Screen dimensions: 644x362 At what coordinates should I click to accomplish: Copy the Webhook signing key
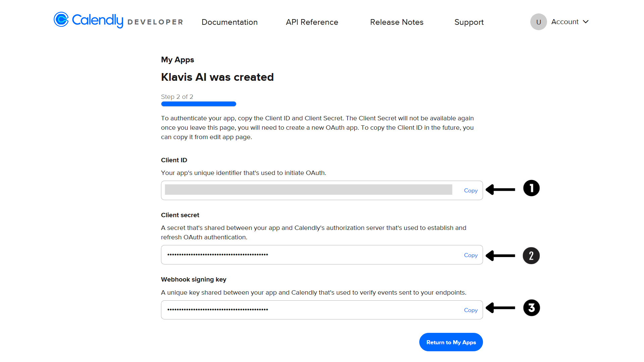[471, 310]
